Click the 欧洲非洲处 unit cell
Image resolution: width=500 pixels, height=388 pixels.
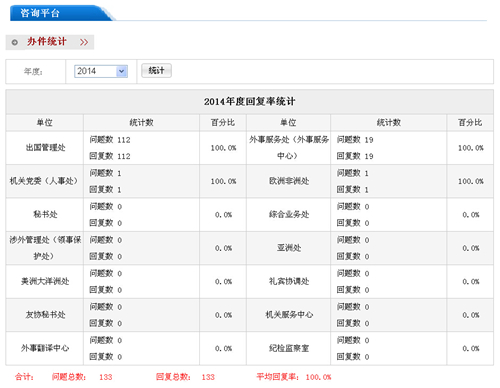coord(289,181)
